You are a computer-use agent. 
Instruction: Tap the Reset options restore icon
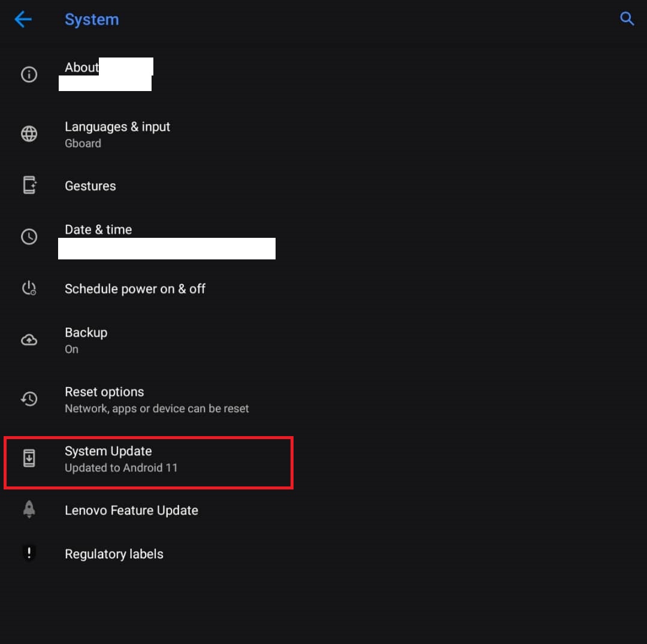point(29,399)
